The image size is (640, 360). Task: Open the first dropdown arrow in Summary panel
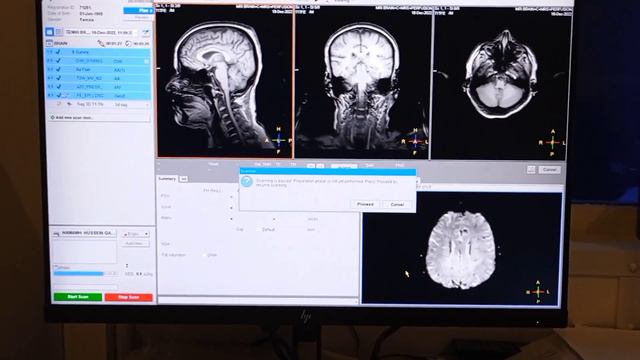click(x=231, y=197)
